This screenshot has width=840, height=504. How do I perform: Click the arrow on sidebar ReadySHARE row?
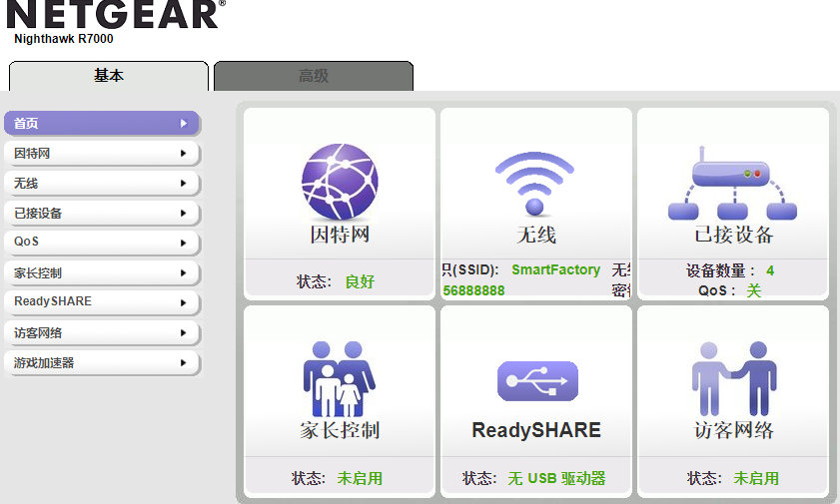(184, 302)
